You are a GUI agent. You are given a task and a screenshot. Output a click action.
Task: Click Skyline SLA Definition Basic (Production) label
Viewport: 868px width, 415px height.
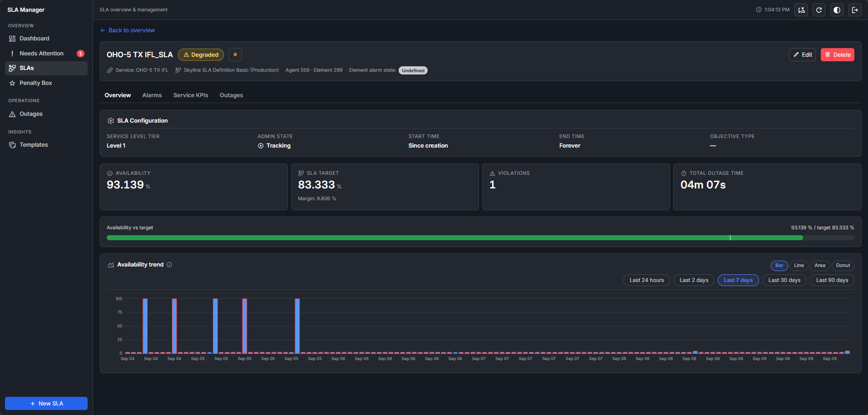(x=227, y=70)
